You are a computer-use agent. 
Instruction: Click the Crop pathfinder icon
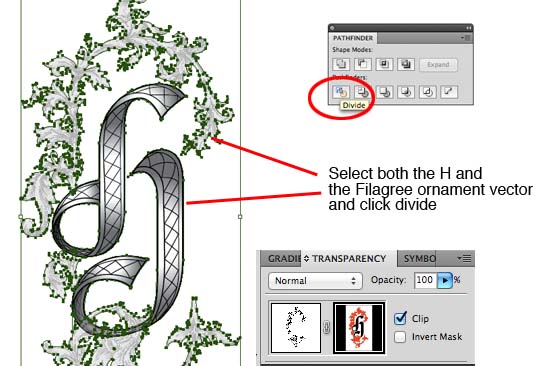406,92
